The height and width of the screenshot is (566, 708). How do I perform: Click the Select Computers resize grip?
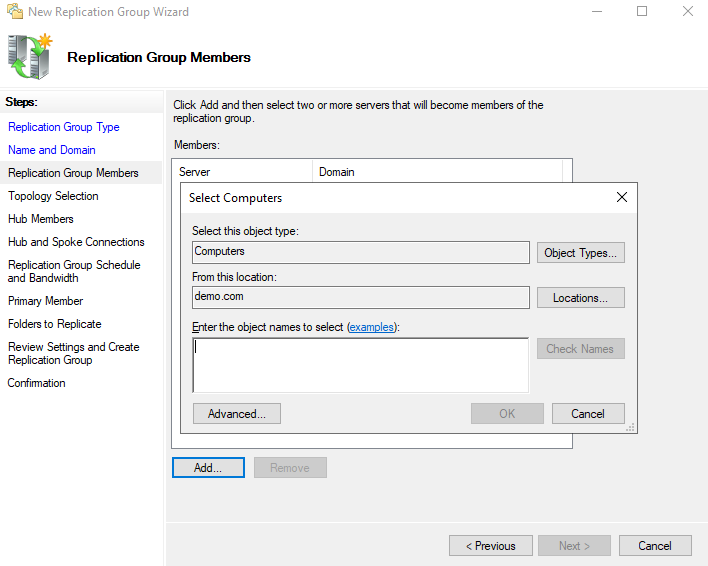pyautogui.click(x=631, y=427)
